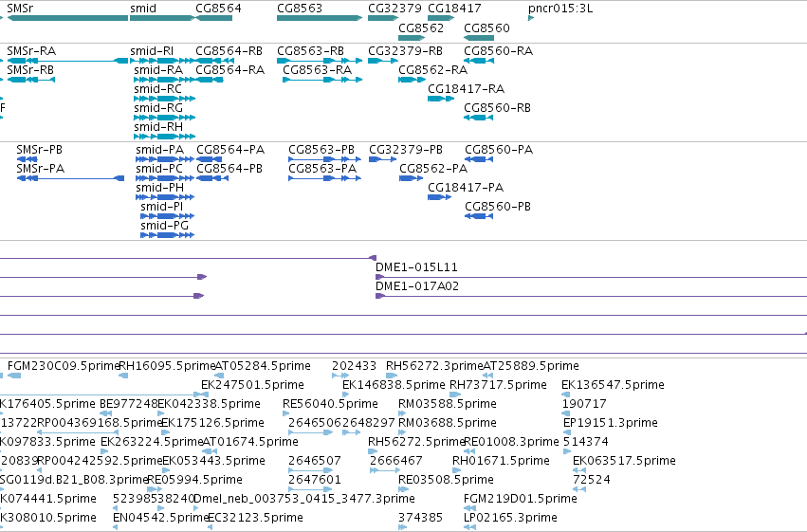
Task: Click the CG8563 gene bar
Action: pos(319,18)
